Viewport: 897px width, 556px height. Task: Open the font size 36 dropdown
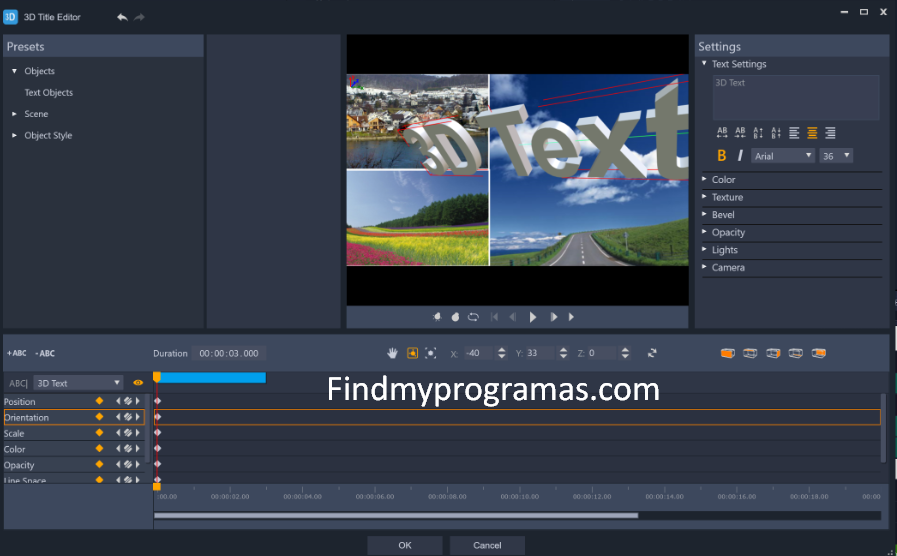click(x=836, y=156)
